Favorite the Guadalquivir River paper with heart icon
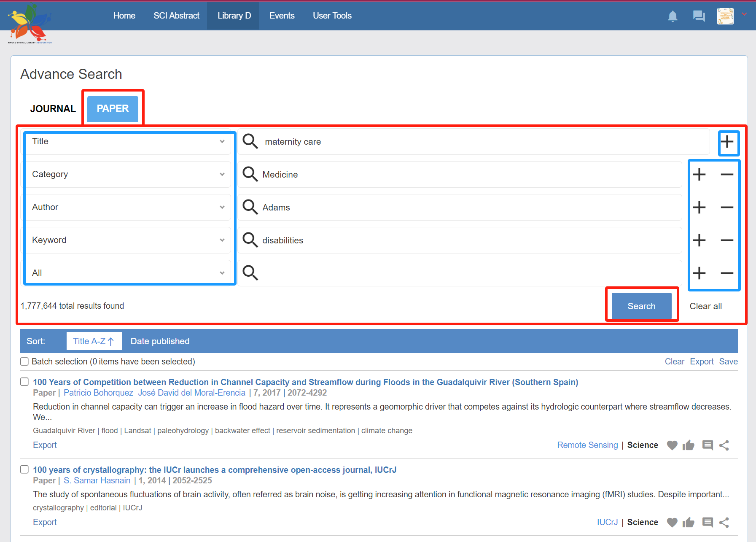Screen dimensions: 756x542 [x=672, y=445]
